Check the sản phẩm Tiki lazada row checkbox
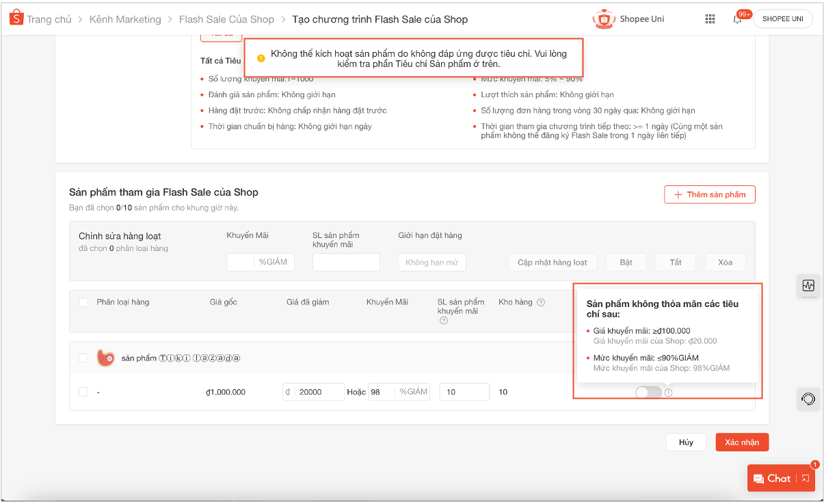This screenshot has height=504, width=824. [83, 358]
